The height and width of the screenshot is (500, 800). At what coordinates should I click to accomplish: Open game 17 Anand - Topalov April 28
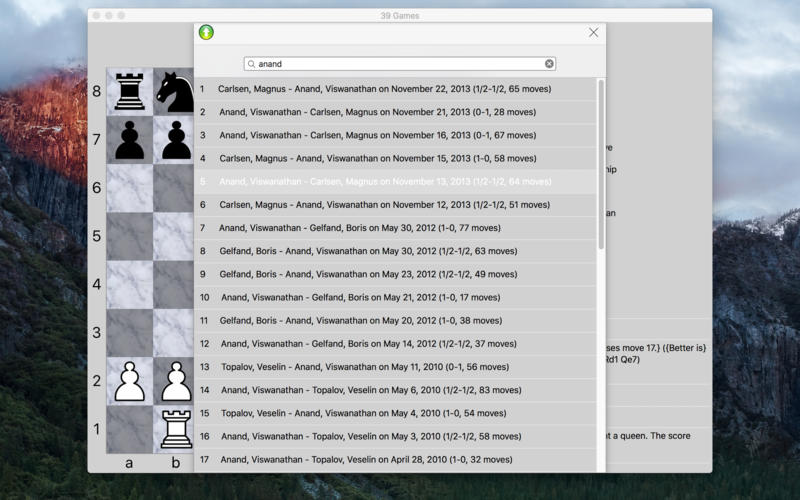395,460
